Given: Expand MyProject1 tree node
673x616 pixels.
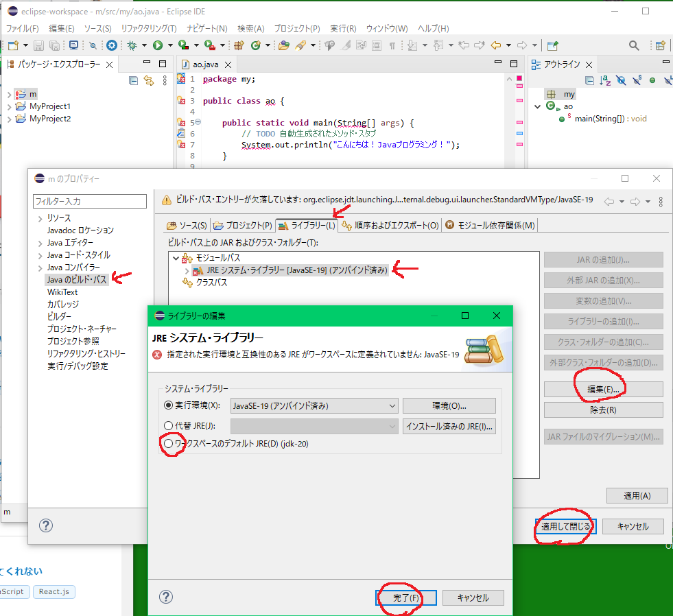Looking at the screenshot, I should pyautogui.click(x=9, y=106).
